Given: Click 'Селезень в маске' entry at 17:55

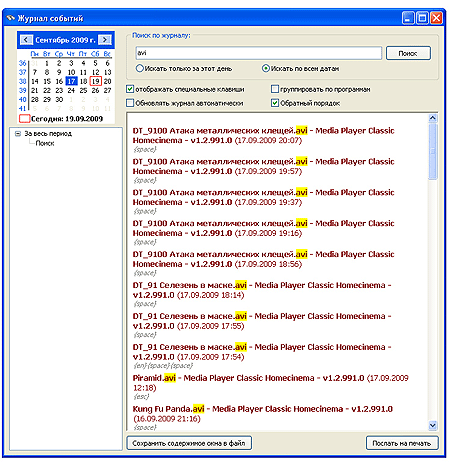Looking at the screenshot, I should tap(262, 321).
